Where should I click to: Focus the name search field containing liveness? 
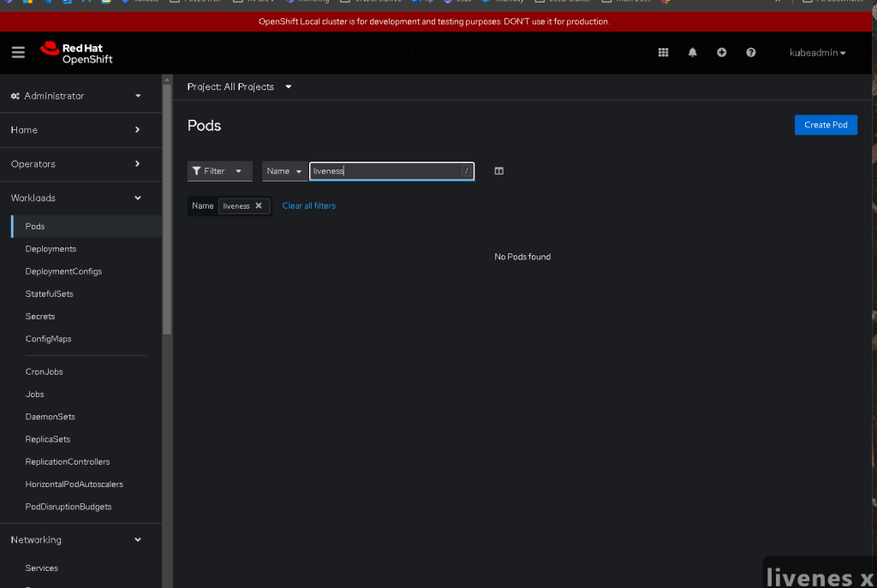click(391, 171)
